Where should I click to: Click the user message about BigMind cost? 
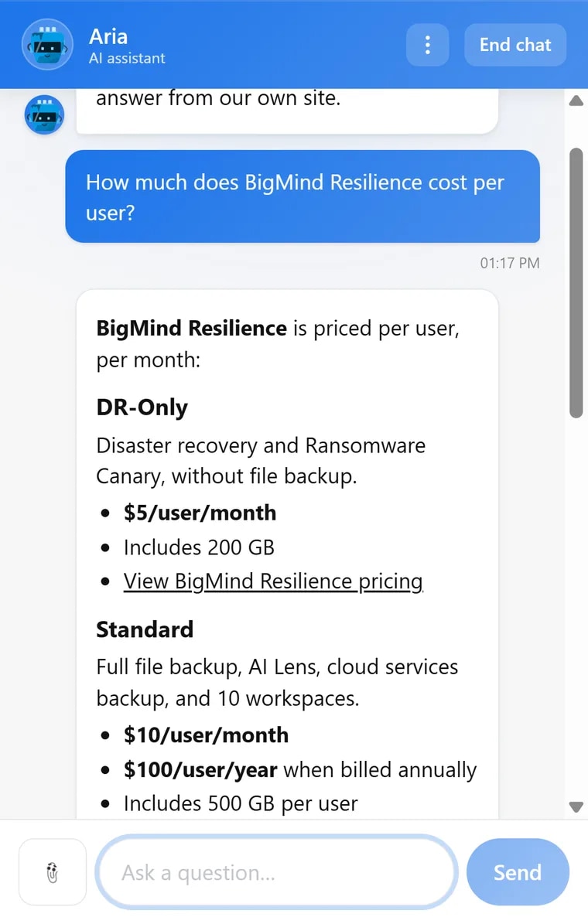(x=303, y=197)
